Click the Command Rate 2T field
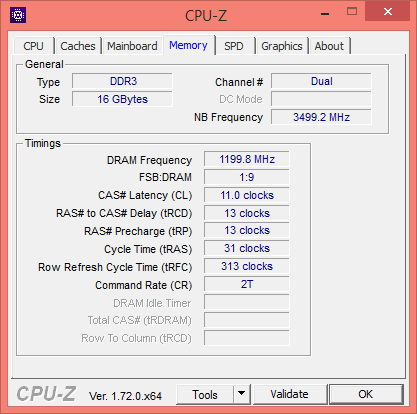The image size is (417, 414). click(x=247, y=284)
